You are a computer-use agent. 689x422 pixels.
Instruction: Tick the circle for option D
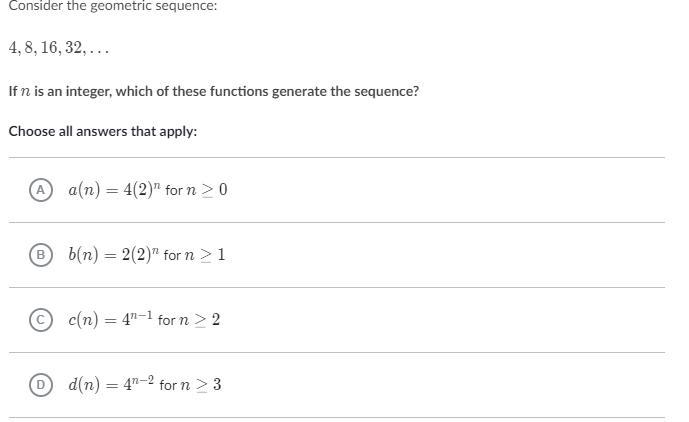41,385
